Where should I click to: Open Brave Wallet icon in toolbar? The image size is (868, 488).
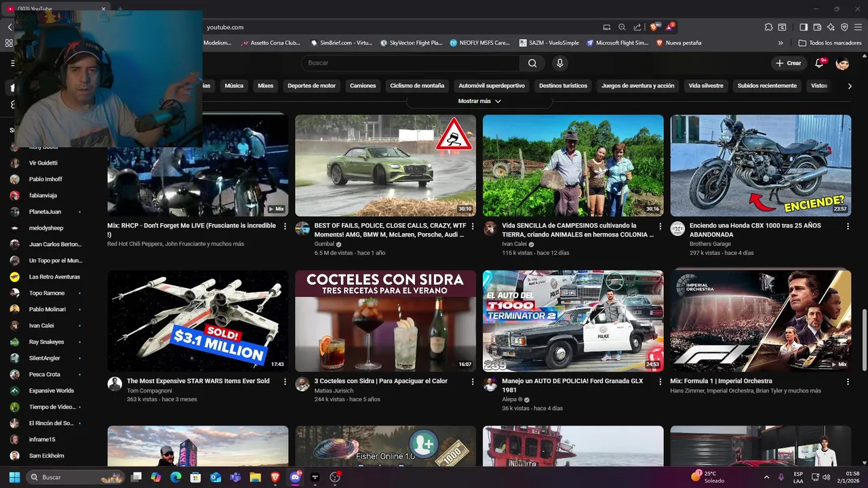pos(817,27)
